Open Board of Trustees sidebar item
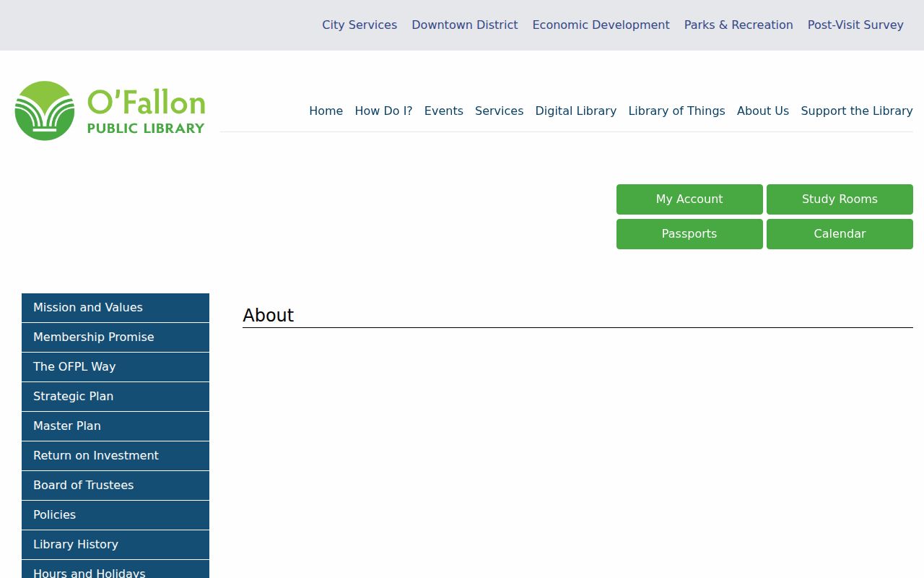Screen dimensions: 924x578 (x=115, y=486)
